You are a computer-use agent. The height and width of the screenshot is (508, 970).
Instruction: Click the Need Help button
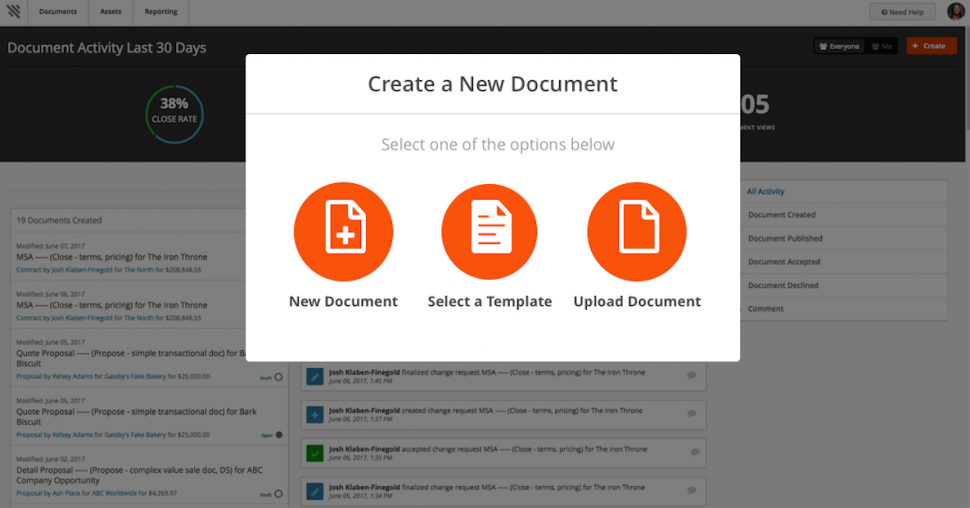coord(902,12)
